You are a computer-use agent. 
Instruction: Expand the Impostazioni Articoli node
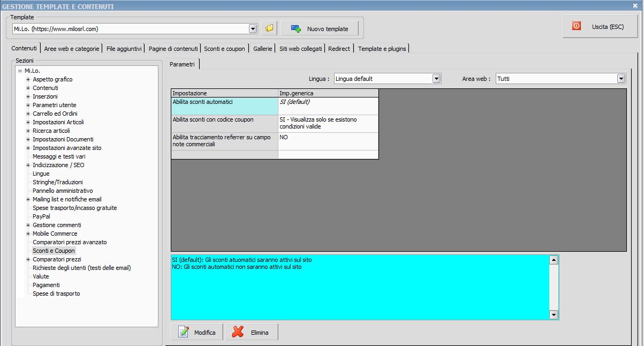28,122
